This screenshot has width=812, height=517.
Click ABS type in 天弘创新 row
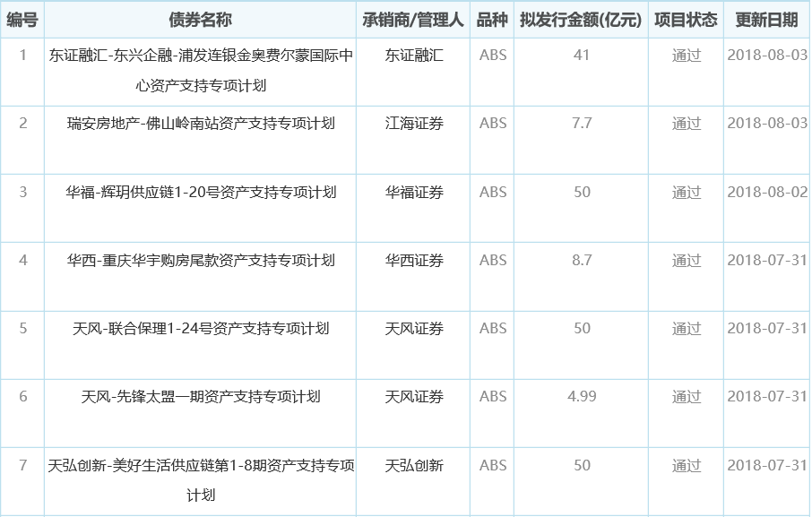coord(492,465)
